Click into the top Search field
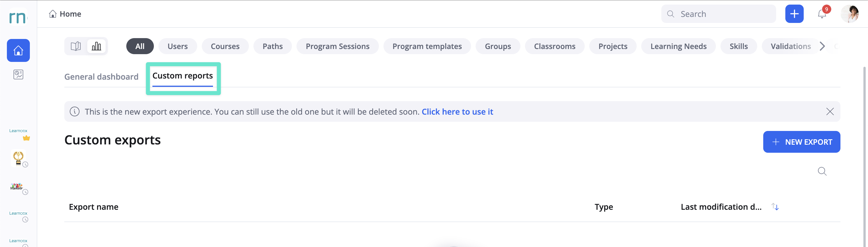 click(718, 14)
